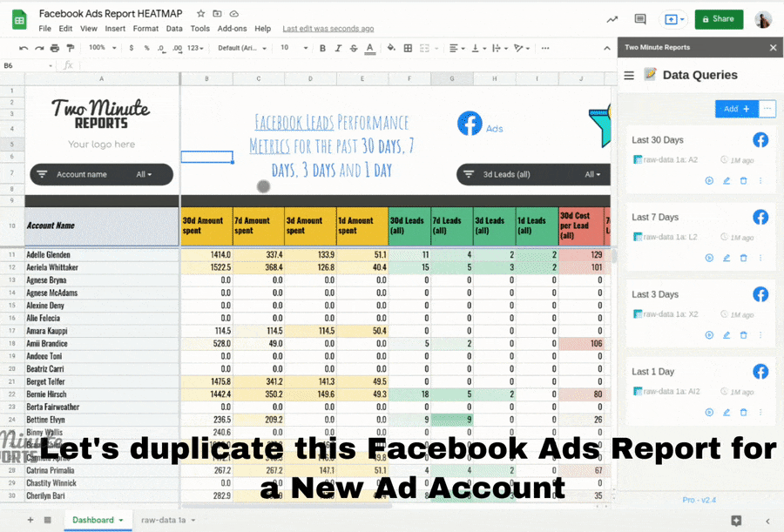The image size is (784, 532).
Task: Select the Dashboard sheet tab
Action: [x=98, y=520]
